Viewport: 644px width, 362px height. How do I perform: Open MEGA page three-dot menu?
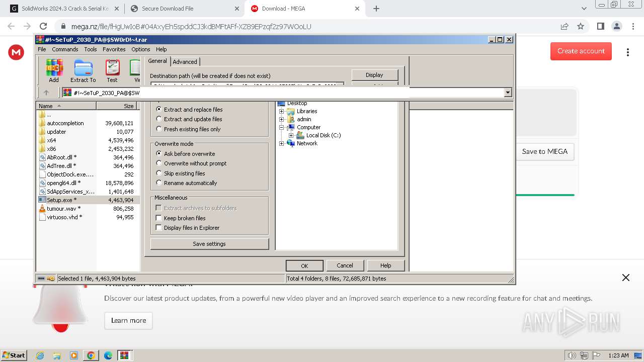(628, 52)
